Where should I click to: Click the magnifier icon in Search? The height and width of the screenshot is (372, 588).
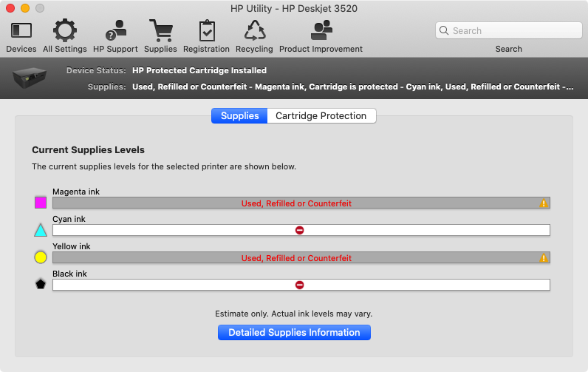pos(444,30)
